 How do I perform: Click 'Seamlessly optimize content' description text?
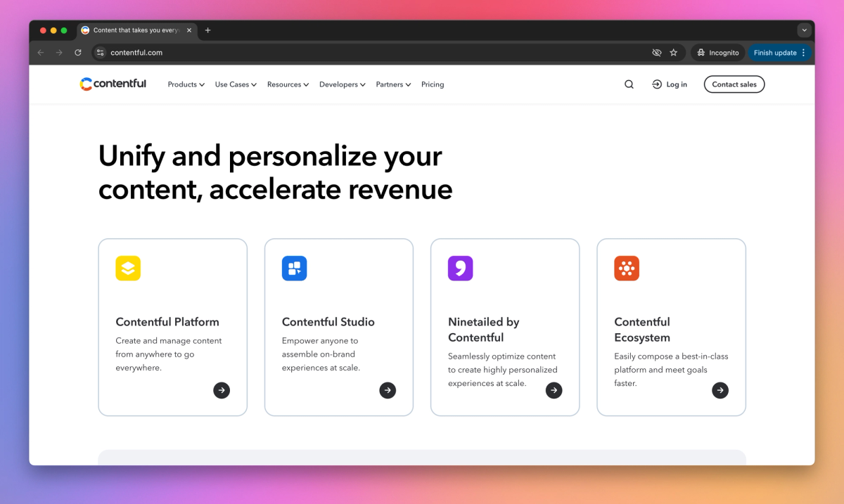pos(503,370)
